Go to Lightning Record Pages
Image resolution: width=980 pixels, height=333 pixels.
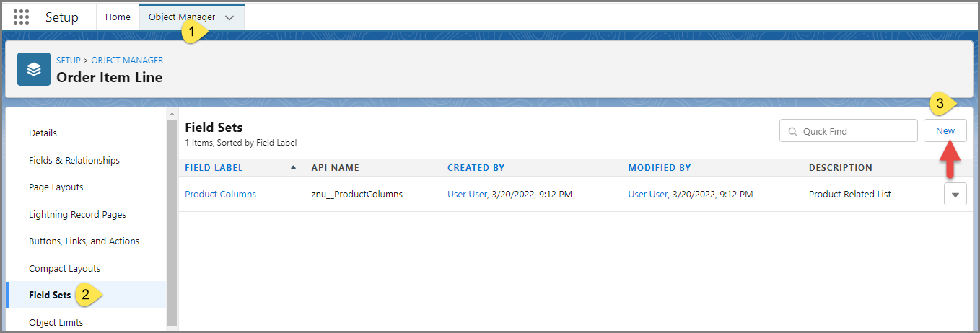pyautogui.click(x=77, y=214)
